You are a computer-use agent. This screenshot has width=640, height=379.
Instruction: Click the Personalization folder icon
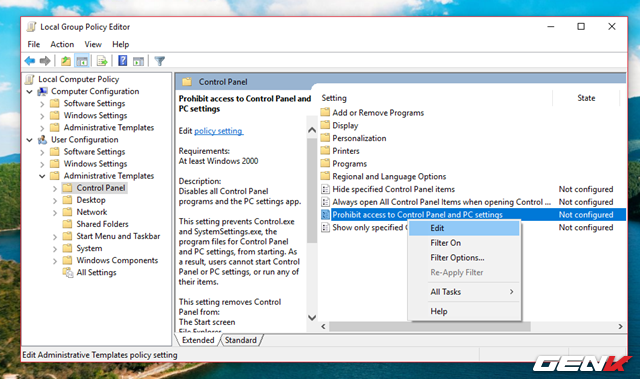[325, 138]
